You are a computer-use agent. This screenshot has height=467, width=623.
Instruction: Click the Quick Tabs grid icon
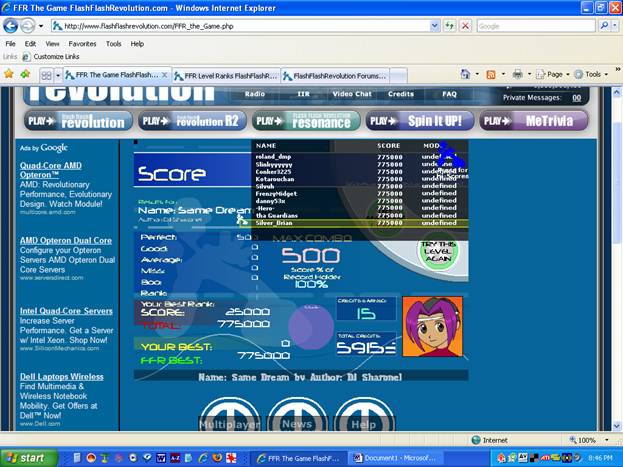coord(46,75)
